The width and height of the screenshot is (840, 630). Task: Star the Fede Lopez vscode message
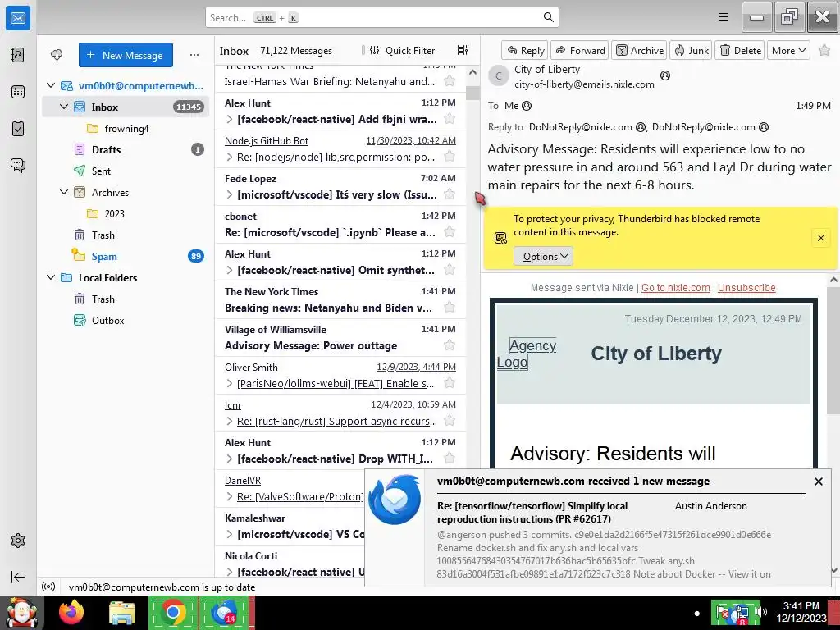click(x=450, y=194)
